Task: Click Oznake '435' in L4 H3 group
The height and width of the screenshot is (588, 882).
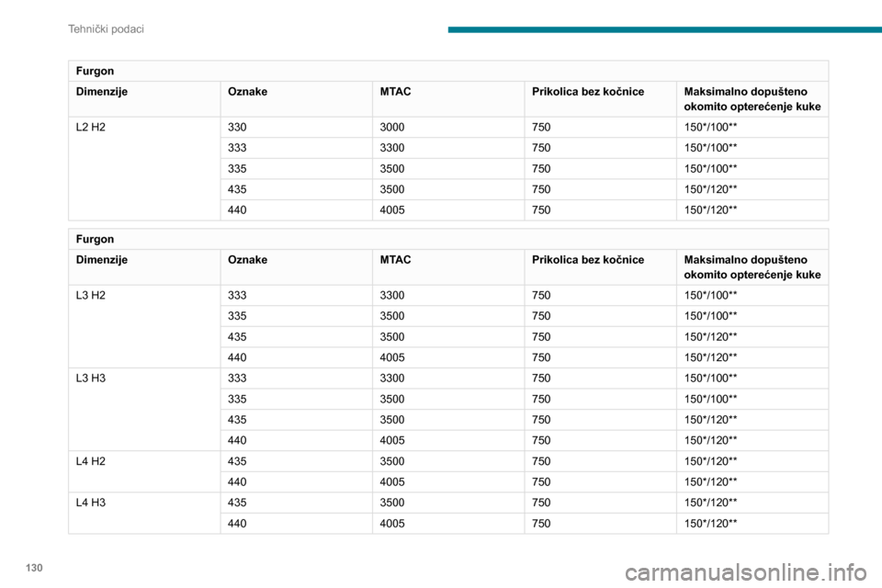Action: point(237,503)
